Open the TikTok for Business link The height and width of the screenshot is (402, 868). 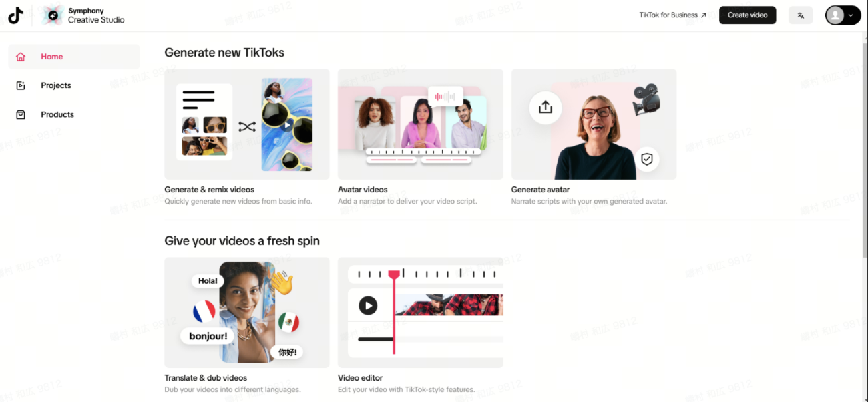pyautogui.click(x=672, y=15)
